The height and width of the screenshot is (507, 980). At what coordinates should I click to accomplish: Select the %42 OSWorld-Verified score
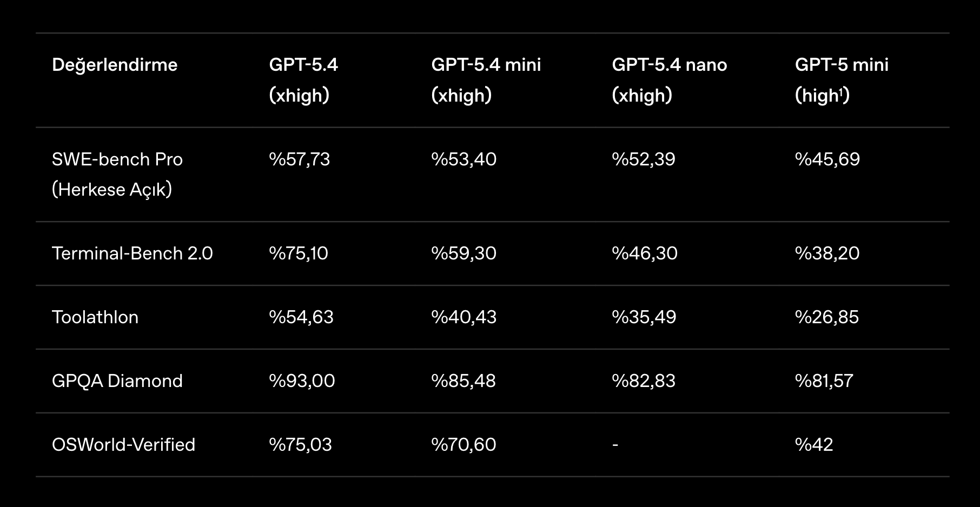[813, 444]
